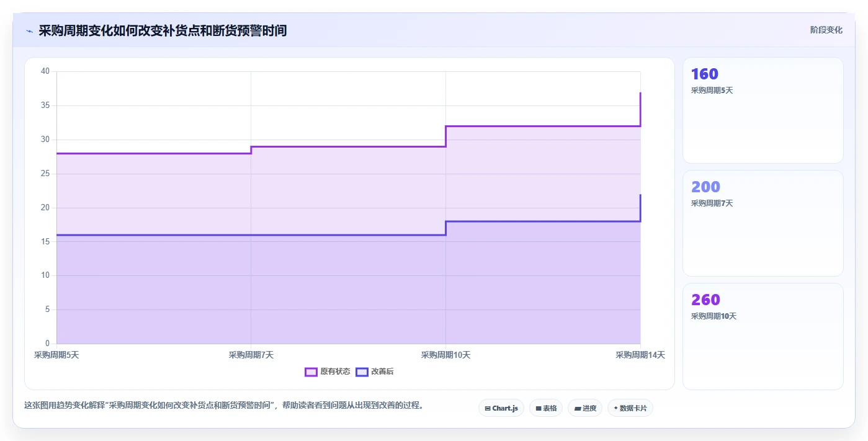Click the y-axis value 30
Image resolution: width=868 pixels, height=441 pixels.
tap(45, 140)
